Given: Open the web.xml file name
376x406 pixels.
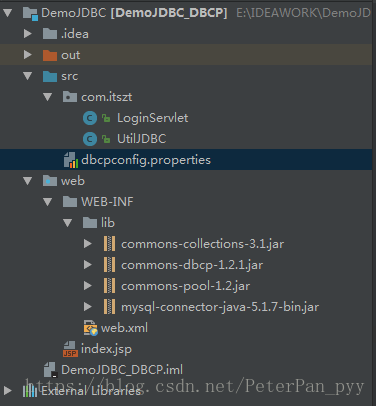Looking at the screenshot, I should tap(124, 328).
